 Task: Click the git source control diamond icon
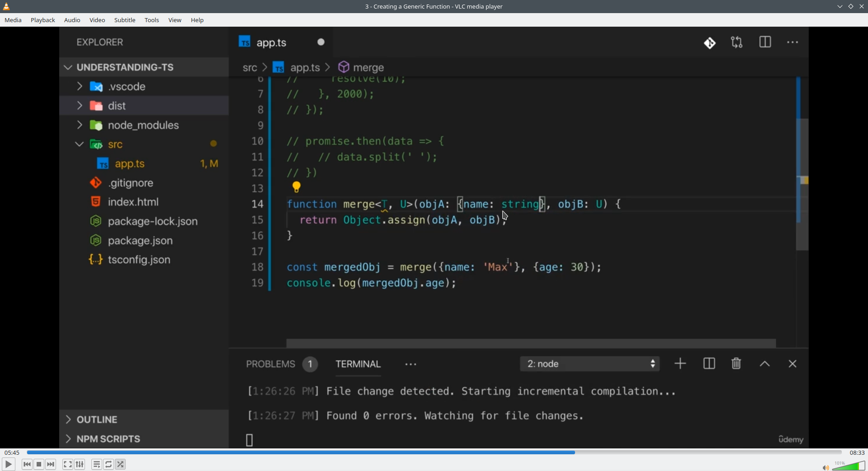click(710, 43)
